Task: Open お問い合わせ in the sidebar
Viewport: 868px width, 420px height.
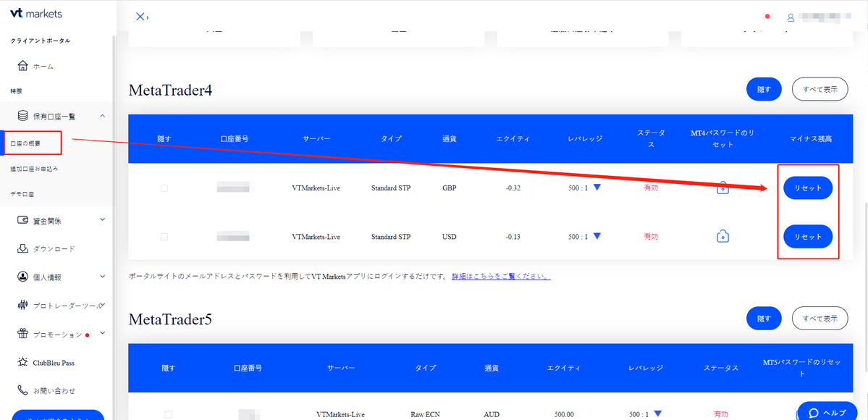Action: pos(54,391)
